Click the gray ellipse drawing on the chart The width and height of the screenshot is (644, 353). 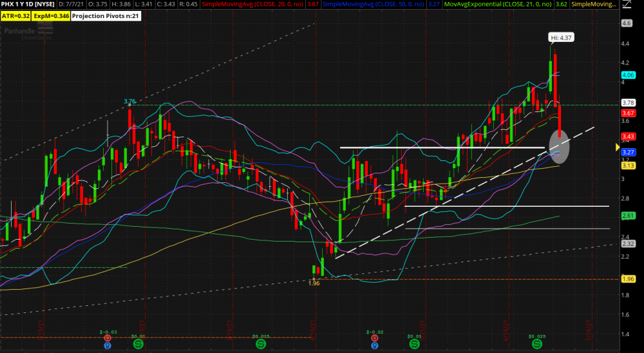[x=559, y=146]
